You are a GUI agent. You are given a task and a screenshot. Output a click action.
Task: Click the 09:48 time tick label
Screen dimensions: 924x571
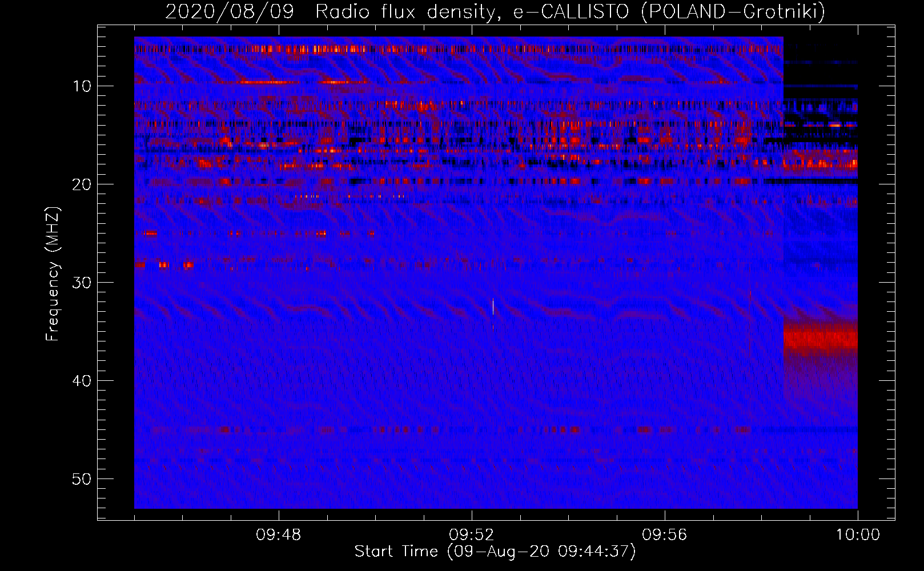[x=279, y=535]
